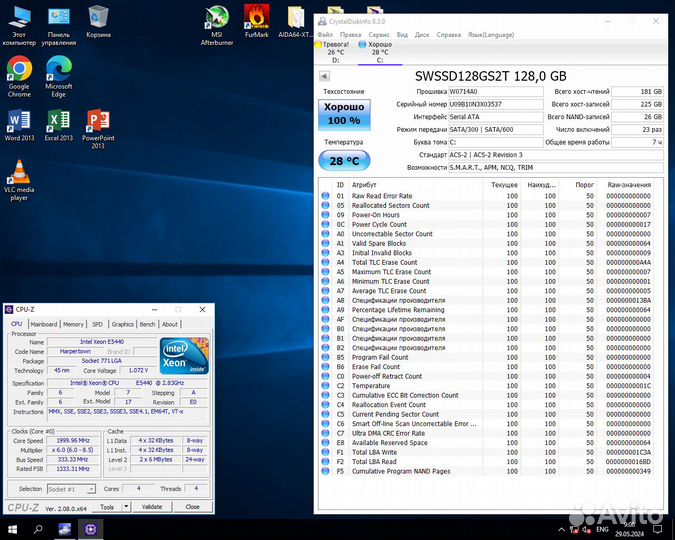Open taskbar search magnifier
The width and height of the screenshot is (675, 540).
(x=38, y=529)
